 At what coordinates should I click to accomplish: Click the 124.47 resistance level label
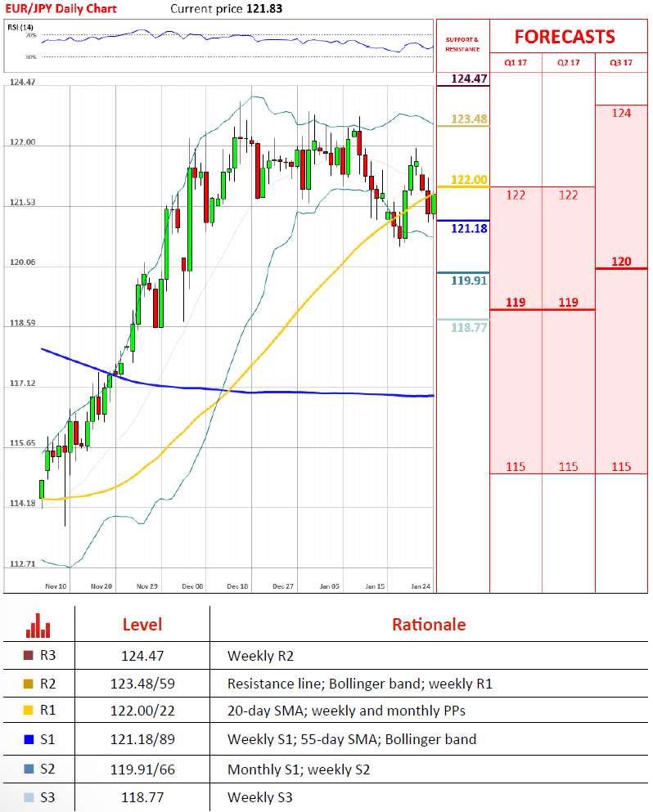(x=469, y=79)
